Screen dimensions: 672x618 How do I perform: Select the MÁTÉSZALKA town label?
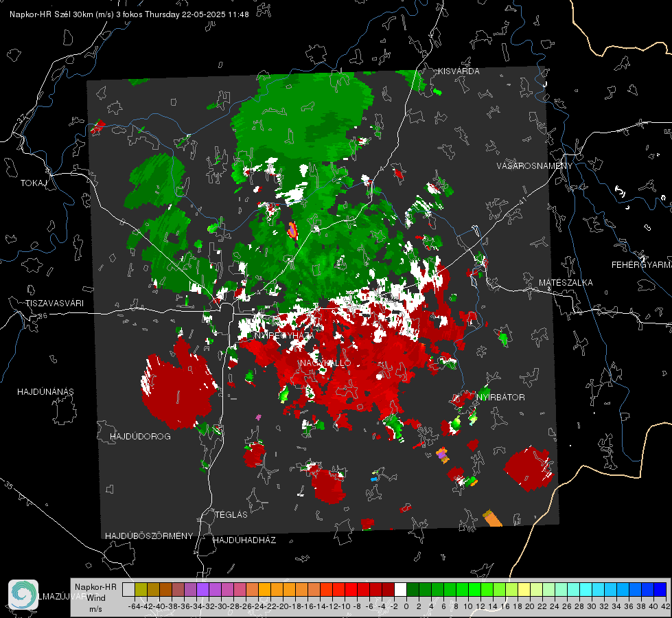pos(566,283)
